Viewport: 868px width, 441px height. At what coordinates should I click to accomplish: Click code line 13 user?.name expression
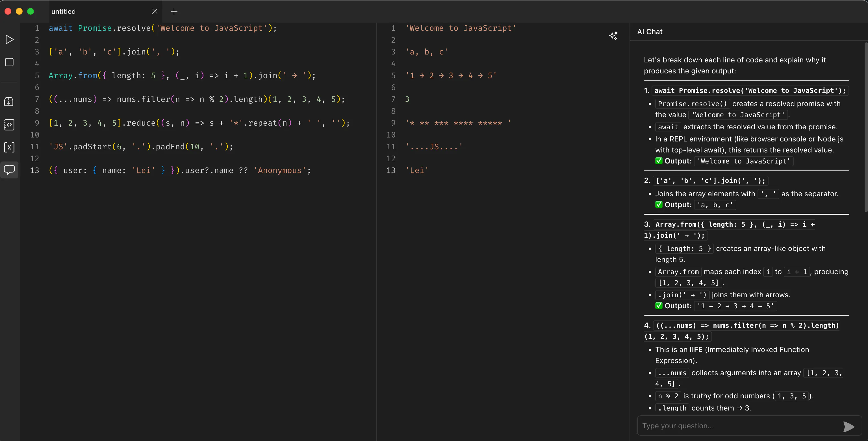(x=180, y=170)
